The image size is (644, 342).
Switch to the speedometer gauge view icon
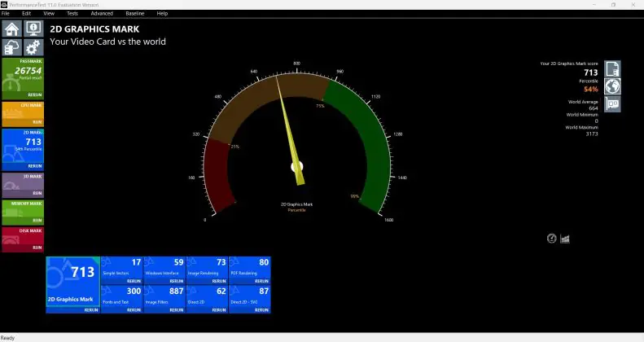click(x=551, y=238)
